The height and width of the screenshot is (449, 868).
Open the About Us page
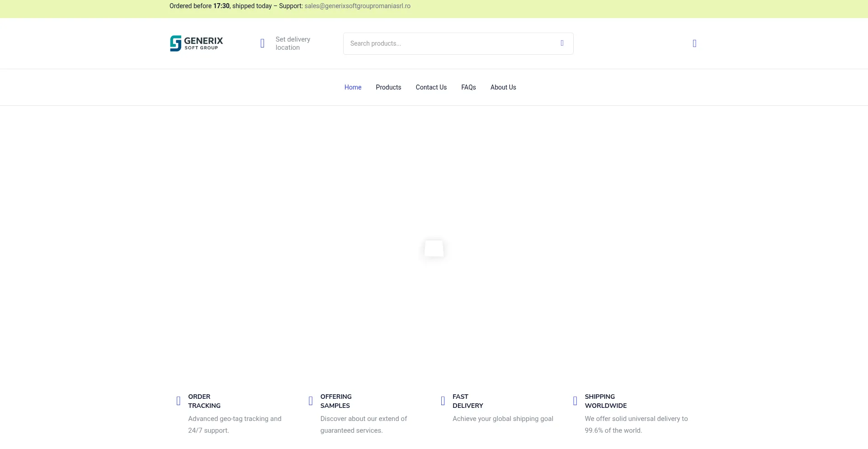coord(503,87)
